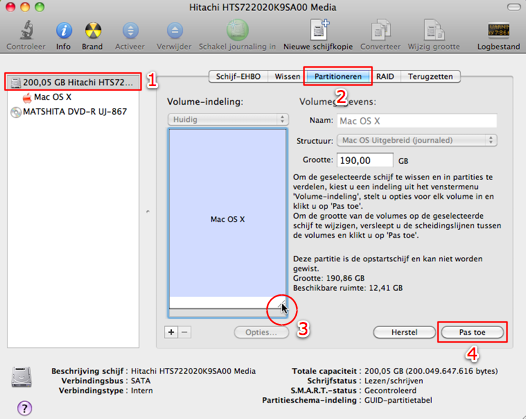Click the Opties… button
Screen dimensions: 526x419
coord(261,332)
